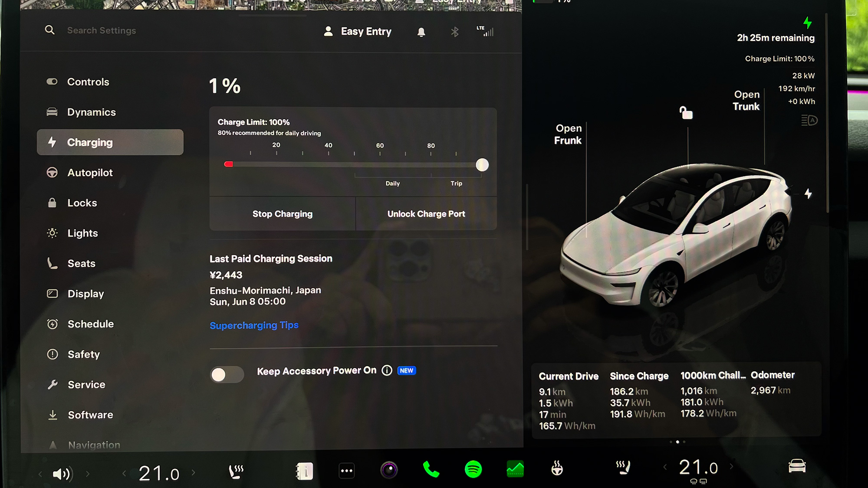Click the NEW badge

pos(407,370)
